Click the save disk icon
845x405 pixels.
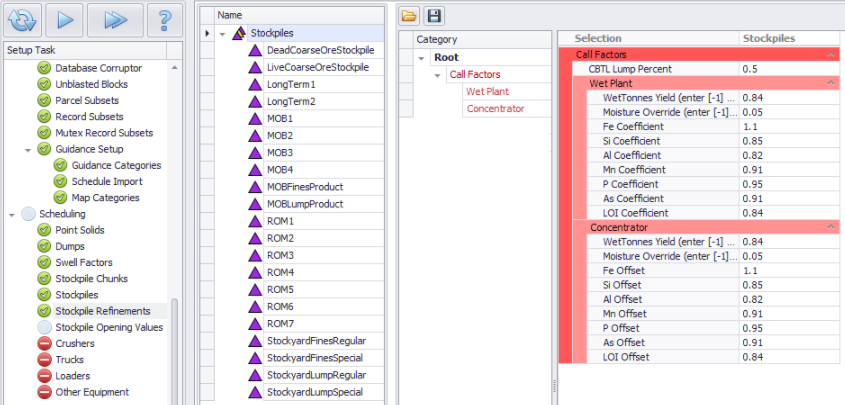(x=434, y=17)
